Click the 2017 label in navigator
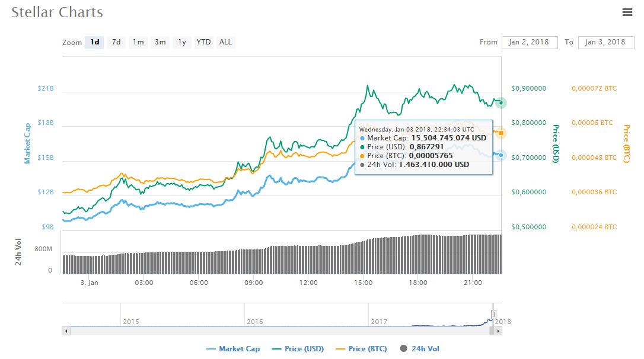This screenshot has height=359, width=644. [x=379, y=322]
